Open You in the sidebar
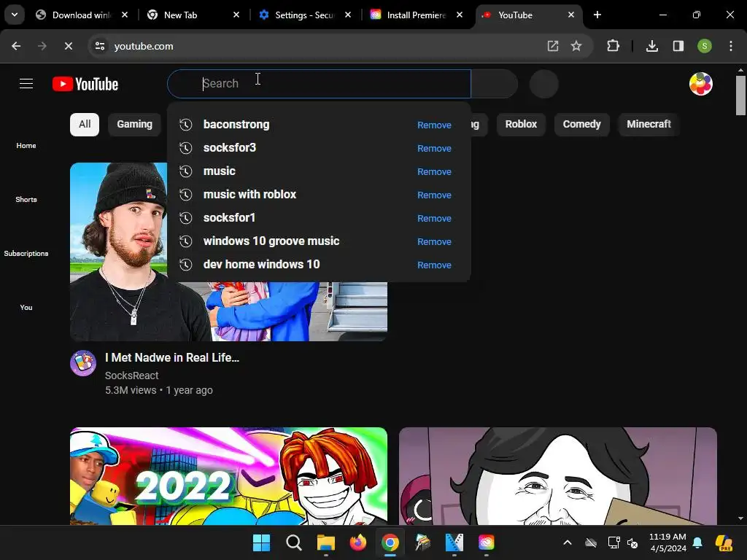The height and width of the screenshot is (560, 747). (26, 307)
